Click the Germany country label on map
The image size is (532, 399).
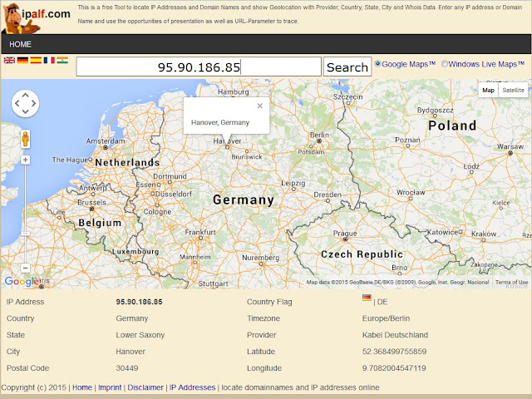[x=244, y=199]
